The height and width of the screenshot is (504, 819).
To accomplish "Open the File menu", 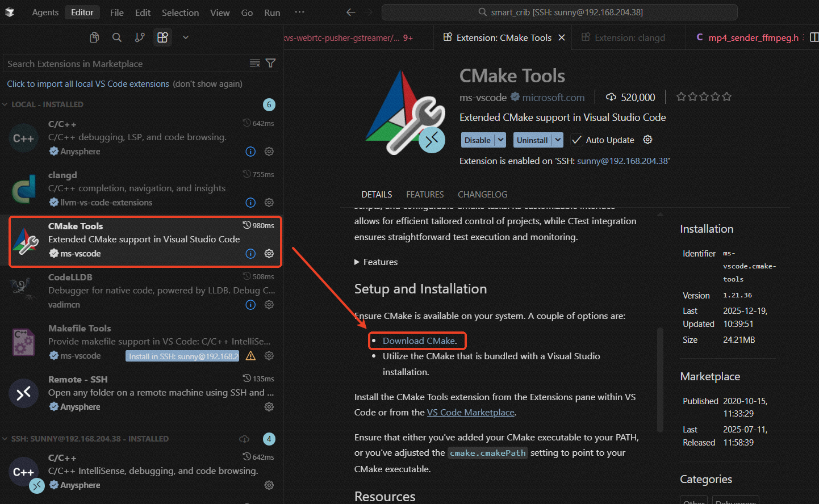I will (117, 12).
